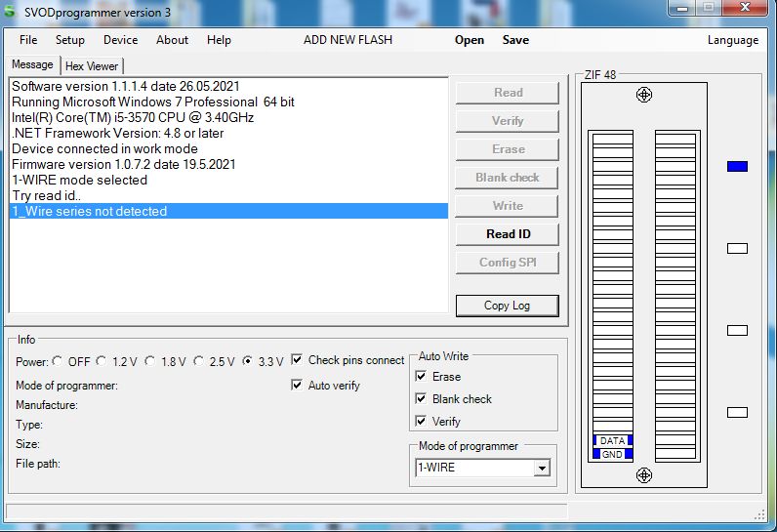Click the 'Mode of programmer:' info label
This screenshot has height=532, width=777.
[x=67, y=386]
